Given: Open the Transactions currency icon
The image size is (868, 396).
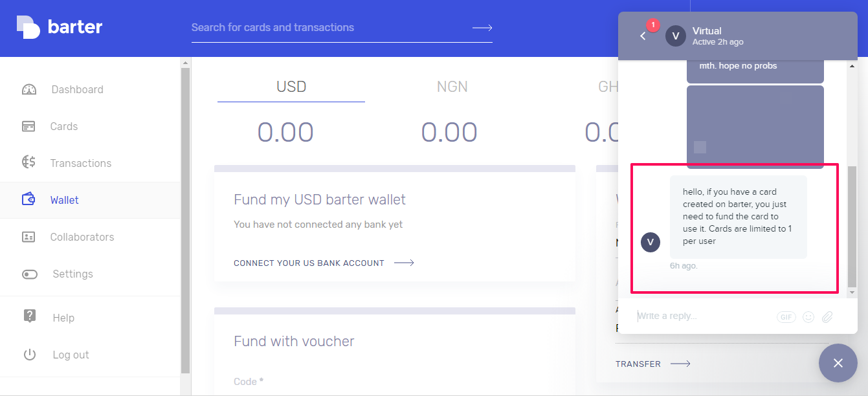Looking at the screenshot, I should click(x=29, y=162).
